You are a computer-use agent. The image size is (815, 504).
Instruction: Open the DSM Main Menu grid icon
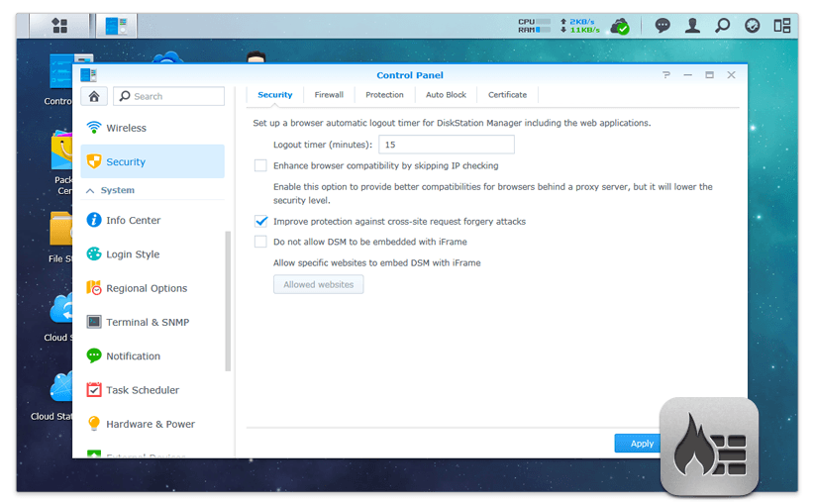click(59, 25)
